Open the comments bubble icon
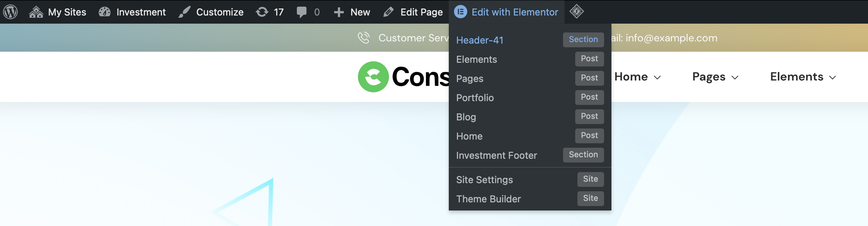Image resolution: width=868 pixels, height=226 pixels. (302, 12)
